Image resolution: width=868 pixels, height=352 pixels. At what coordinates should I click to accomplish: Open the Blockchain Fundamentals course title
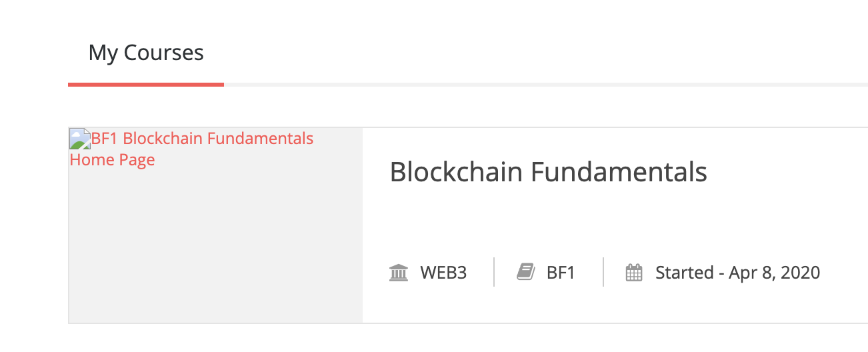(x=548, y=172)
